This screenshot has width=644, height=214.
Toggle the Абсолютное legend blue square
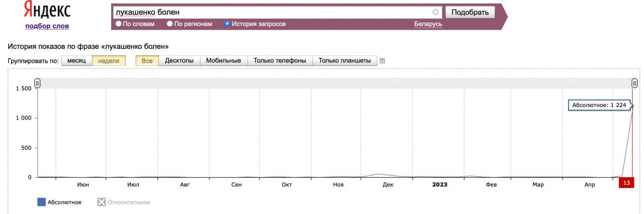tap(41, 202)
